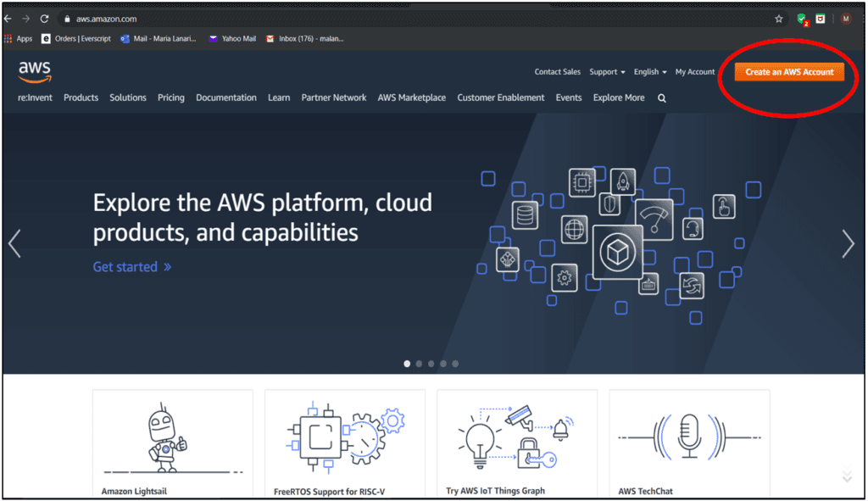Open the re:Invent nav item
Viewport: 868px width, 501px height.
pyautogui.click(x=35, y=97)
